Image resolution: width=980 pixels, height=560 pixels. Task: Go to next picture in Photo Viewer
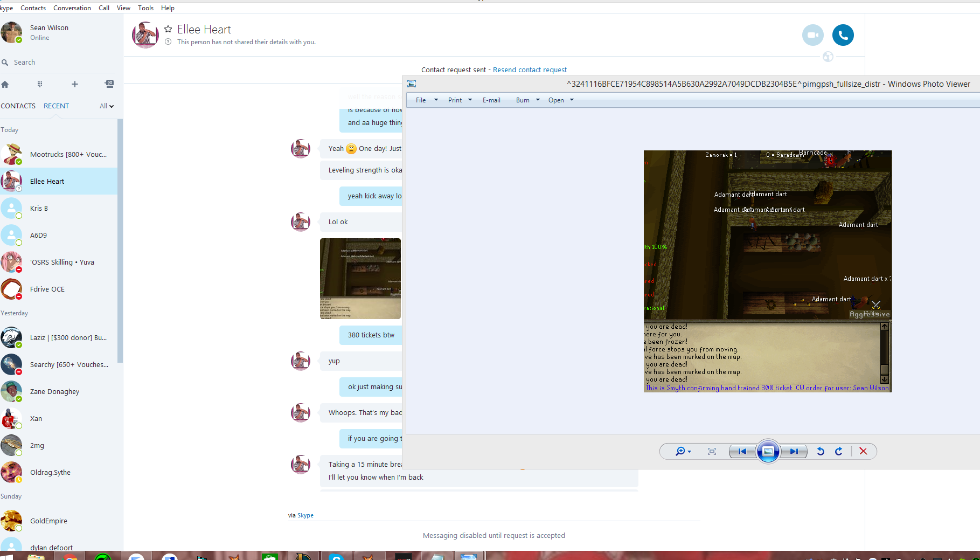[794, 451]
